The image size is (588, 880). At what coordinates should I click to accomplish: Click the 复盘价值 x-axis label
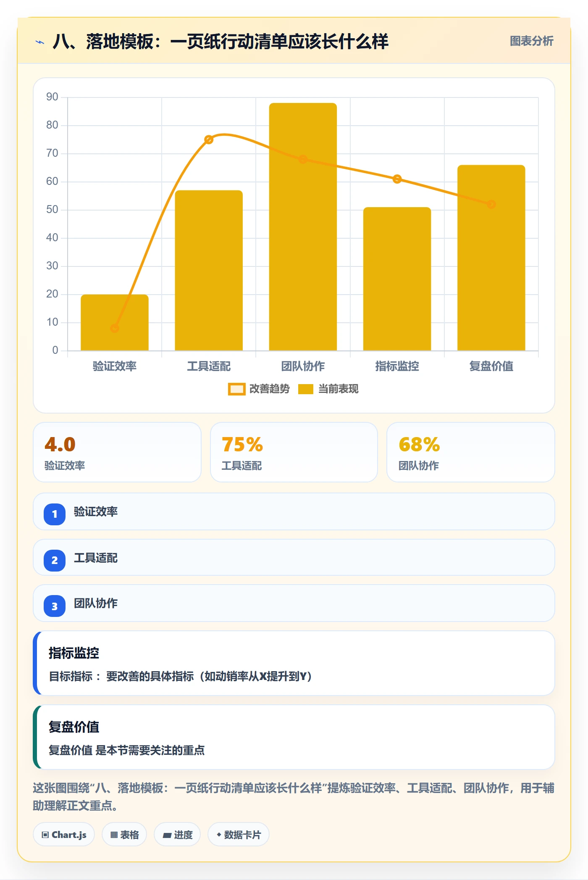pos(491,366)
